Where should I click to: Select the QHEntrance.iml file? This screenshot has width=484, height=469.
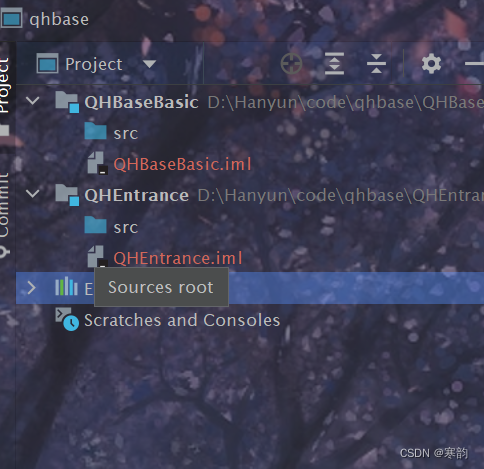pyautogui.click(x=178, y=258)
